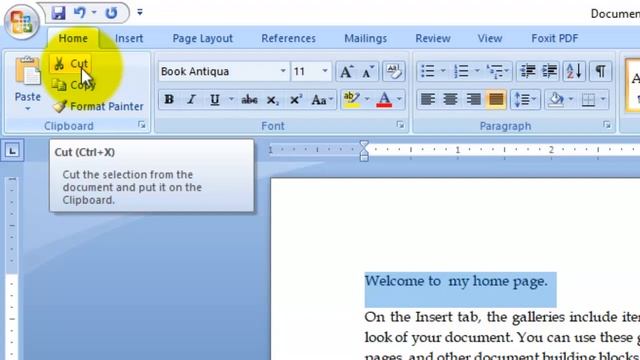Click the Book Antiqua font name field

[x=219, y=71]
